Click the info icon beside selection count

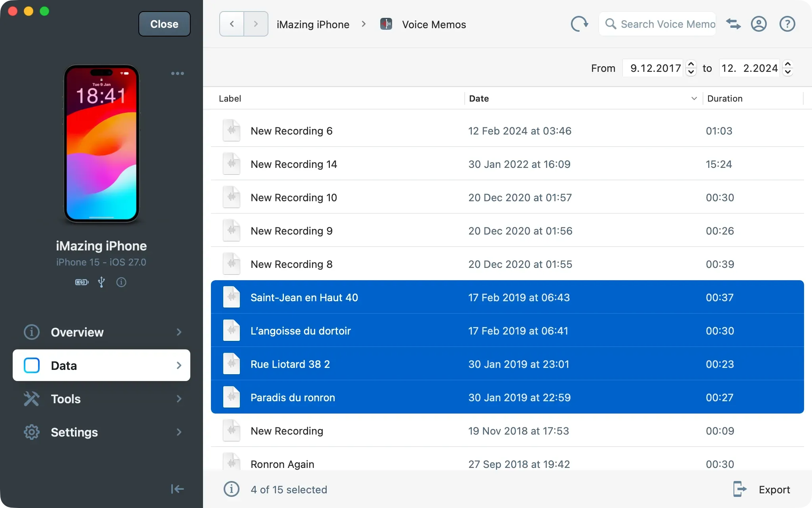[x=232, y=489]
